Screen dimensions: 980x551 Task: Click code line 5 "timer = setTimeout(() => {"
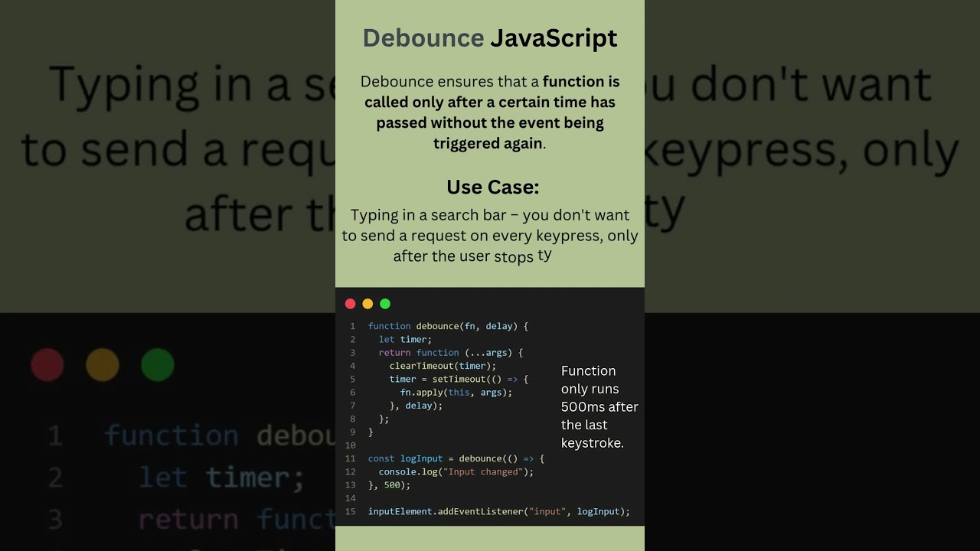pos(459,379)
